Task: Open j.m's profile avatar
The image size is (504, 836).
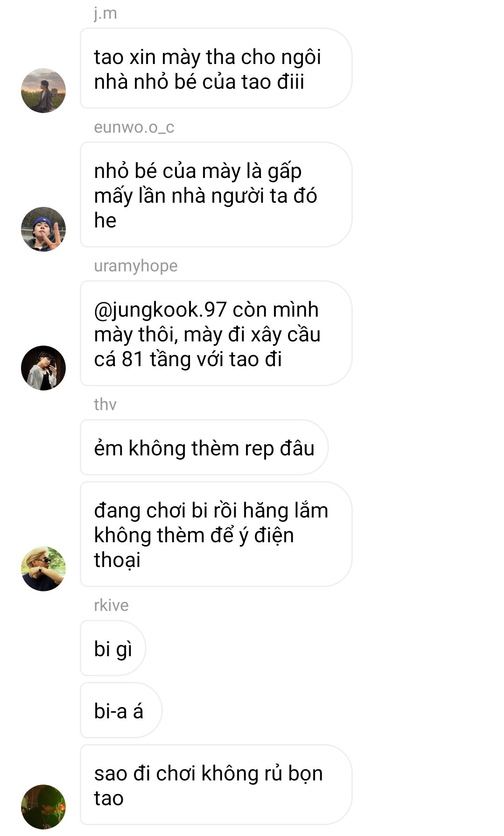Action: coord(43,91)
